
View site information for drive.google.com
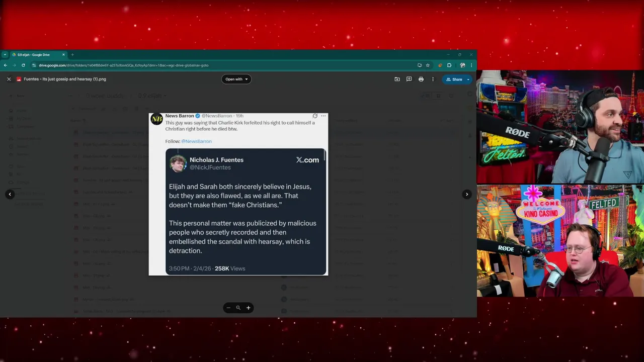(x=34, y=65)
